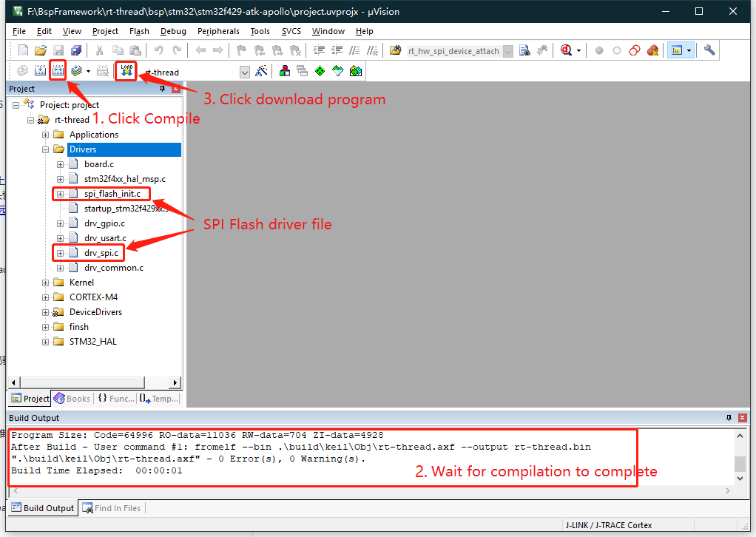Screen dimensions: 756x537
Task: Open the Flash menu
Action: coord(139,31)
